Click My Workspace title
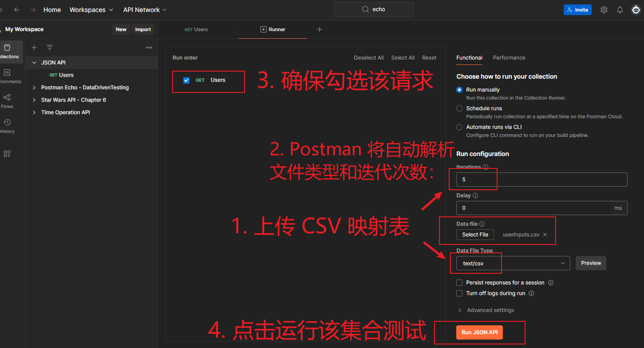The height and width of the screenshot is (348, 644). (24, 29)
